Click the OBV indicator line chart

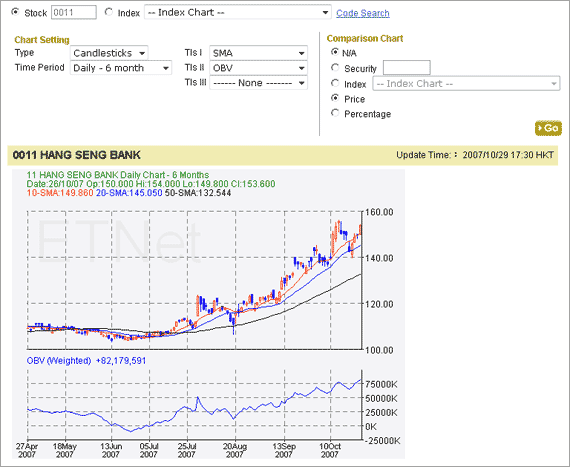pos(194,405)
